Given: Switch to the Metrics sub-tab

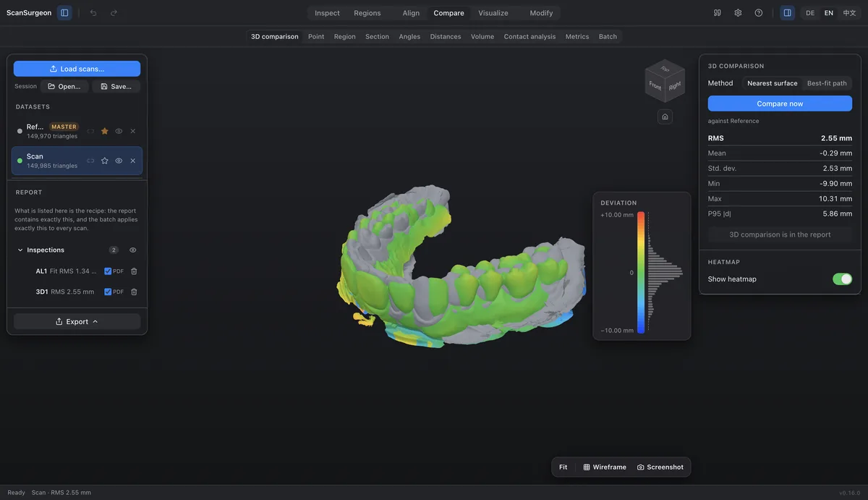Looking at the screenshot, I should 577,37.
